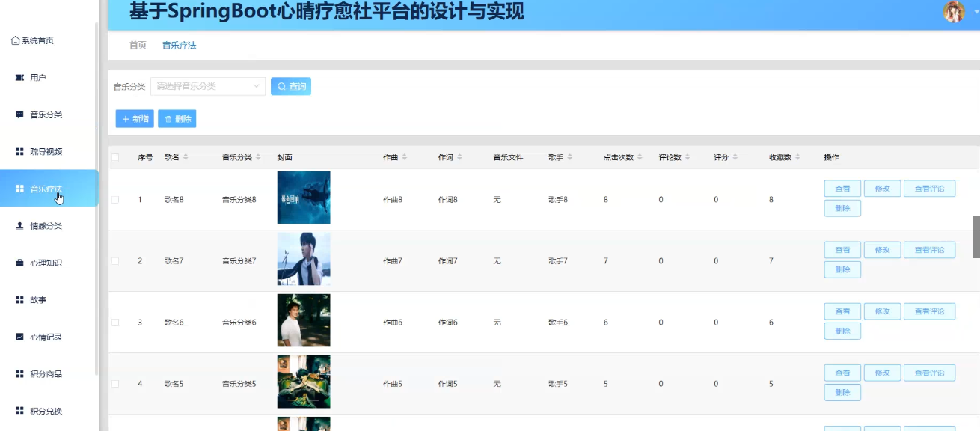Open the 情感分类 sidebar menu
Viewport: 980px width, 431px height.
(x=49, y=226)
